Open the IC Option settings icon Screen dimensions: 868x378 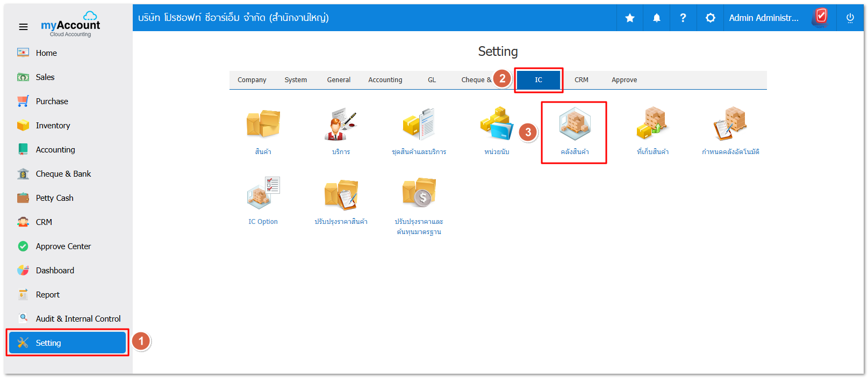(263, 194)
